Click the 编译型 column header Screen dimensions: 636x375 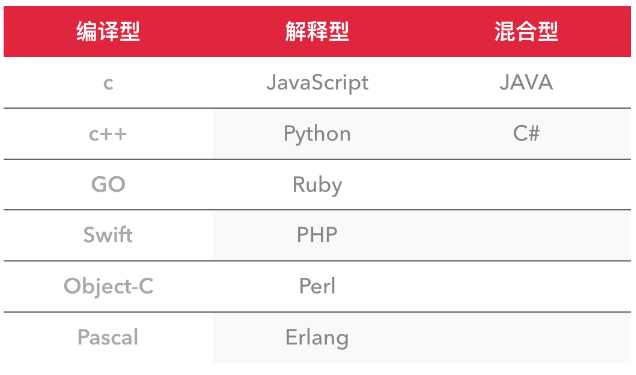108,31
